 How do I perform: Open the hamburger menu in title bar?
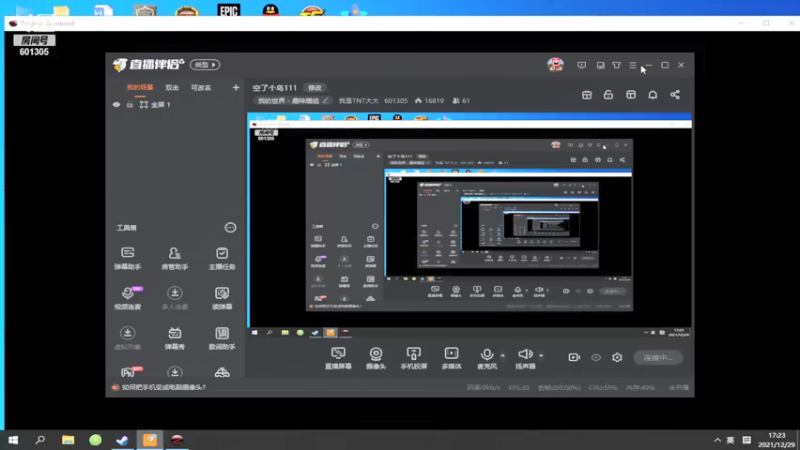pyautogui.click(x=633, y=65)
